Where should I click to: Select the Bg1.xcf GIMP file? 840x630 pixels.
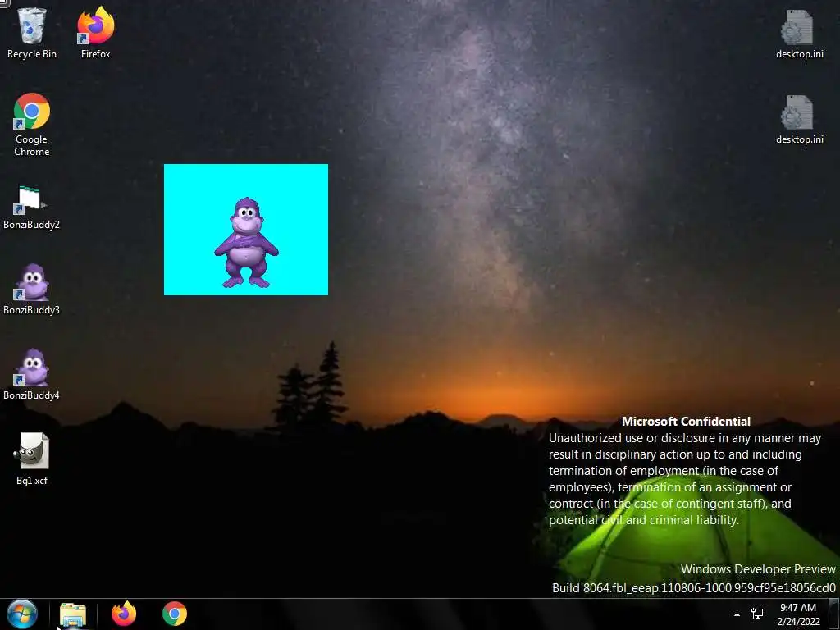32,459
